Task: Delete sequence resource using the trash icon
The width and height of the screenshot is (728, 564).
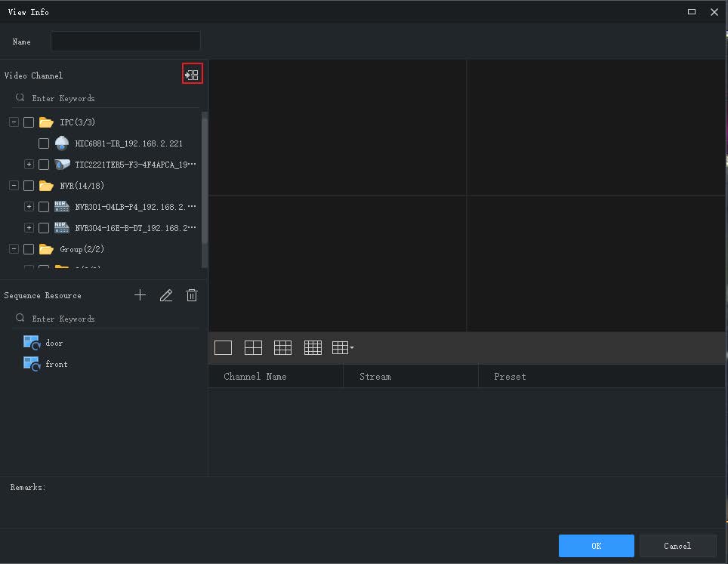Action: (192, 295)
